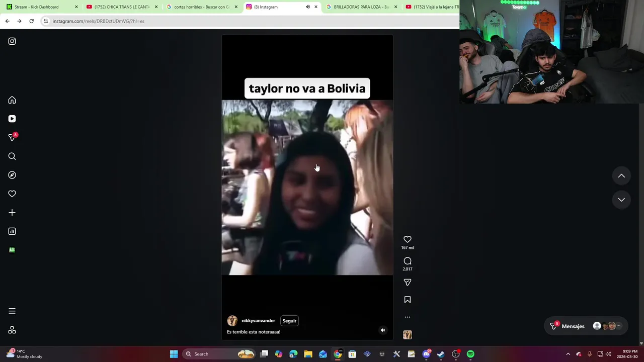Image resolution: width=644 pixels, height=362 pixels.
Task: Open Task View on taskbar
Action: (264, 354)
